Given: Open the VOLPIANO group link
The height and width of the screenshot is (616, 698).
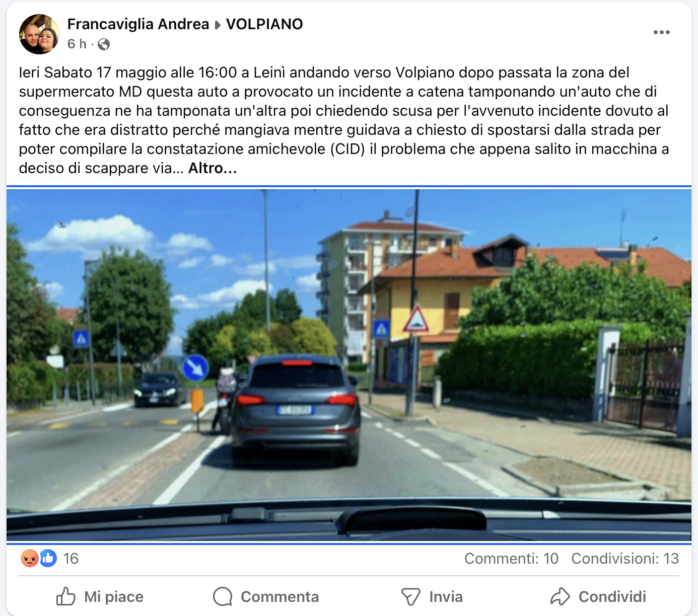Looking at the screenshot, I should point(264,24).
